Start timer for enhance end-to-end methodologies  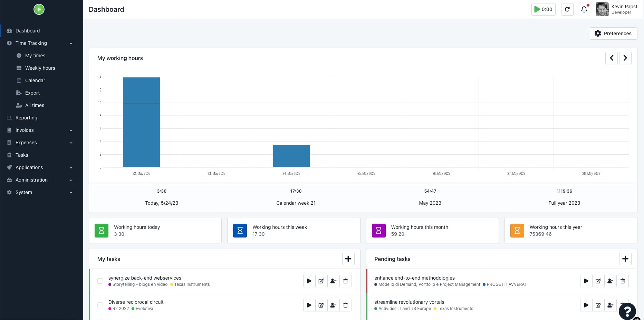tap(586, 281)
